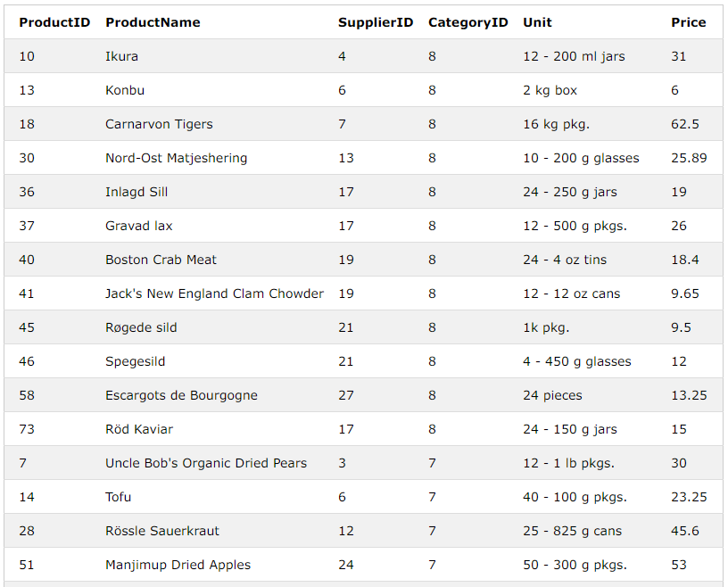Click the ProductName column header
The image size is (728, 587).
click(153, 22)
